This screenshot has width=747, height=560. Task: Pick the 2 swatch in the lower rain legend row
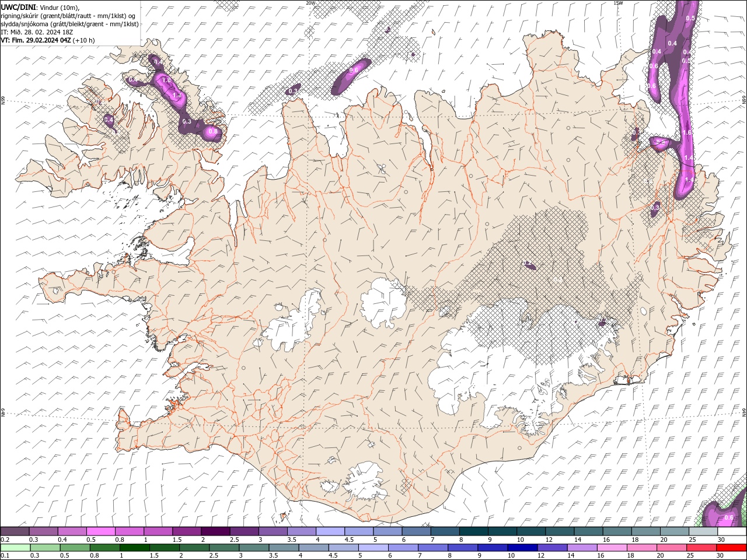pos(195,548)
